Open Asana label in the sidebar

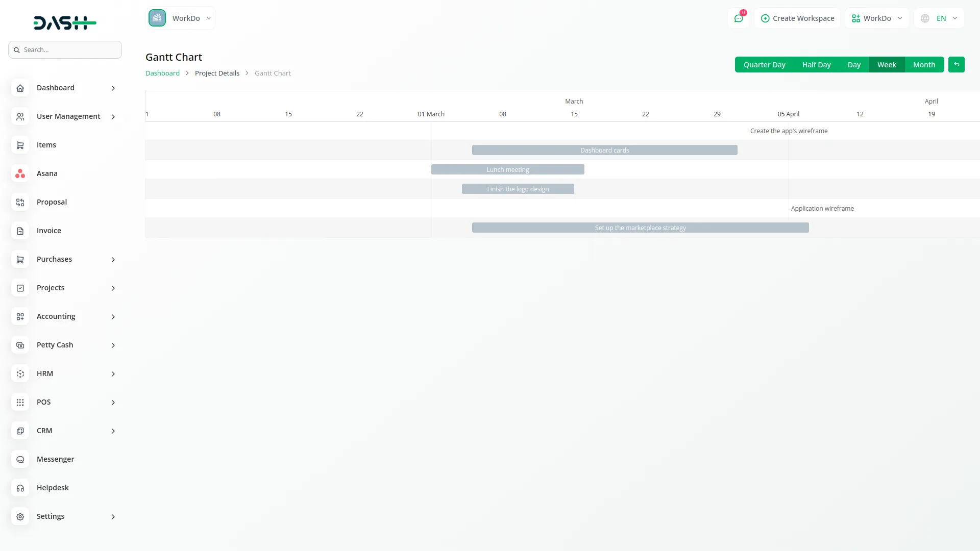47,173
